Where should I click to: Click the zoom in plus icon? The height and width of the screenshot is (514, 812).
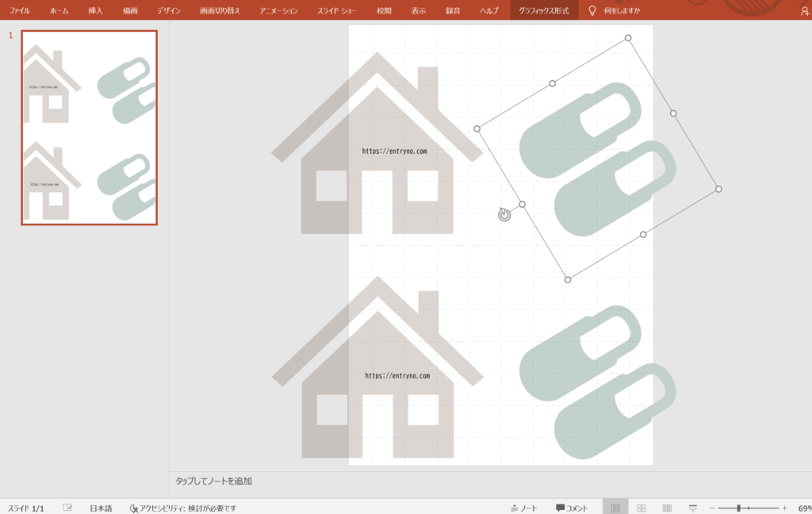pos(784,508)
